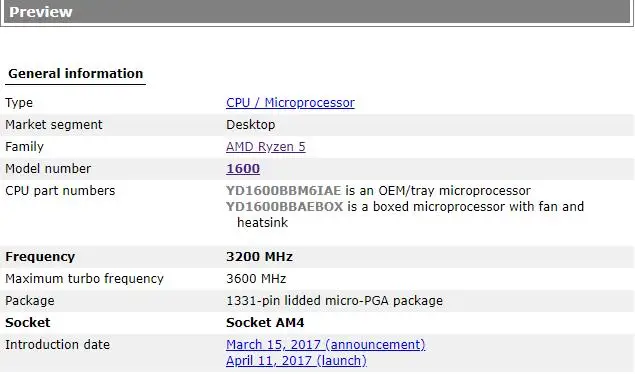This screenshot has height=374, width=635.
Task: Select the General information heading
Action: click(x=76, y=74)
